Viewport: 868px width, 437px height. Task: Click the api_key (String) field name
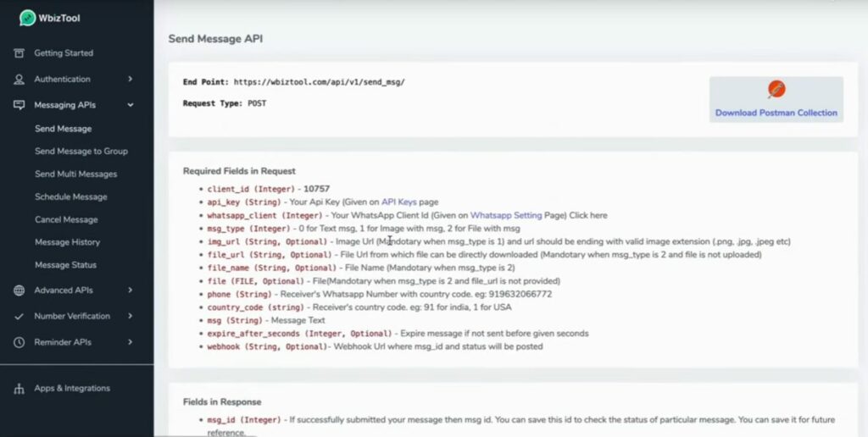tap(245, 202)
